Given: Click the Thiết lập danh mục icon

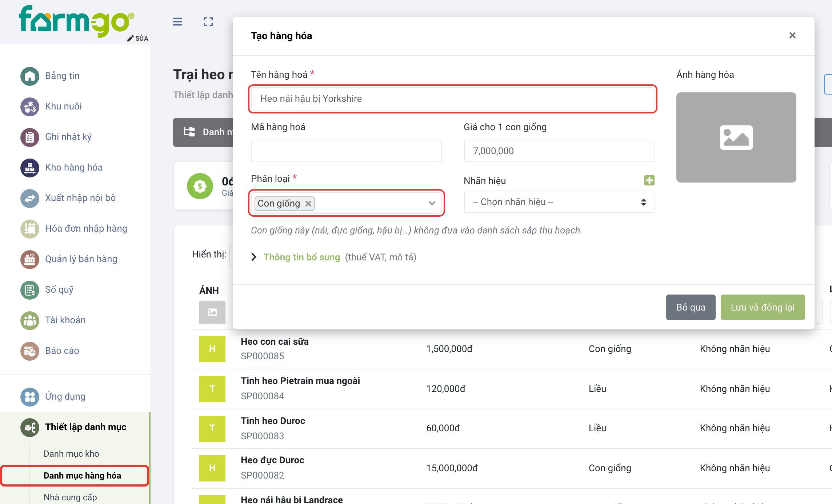Looking at the screenshot, I should [30, 427].
